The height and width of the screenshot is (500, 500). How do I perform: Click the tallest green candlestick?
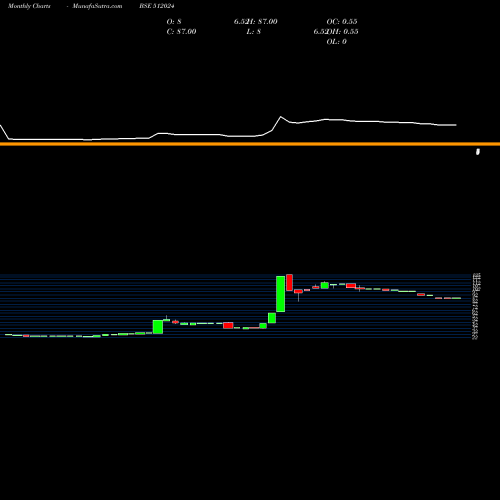coord(281,294)
